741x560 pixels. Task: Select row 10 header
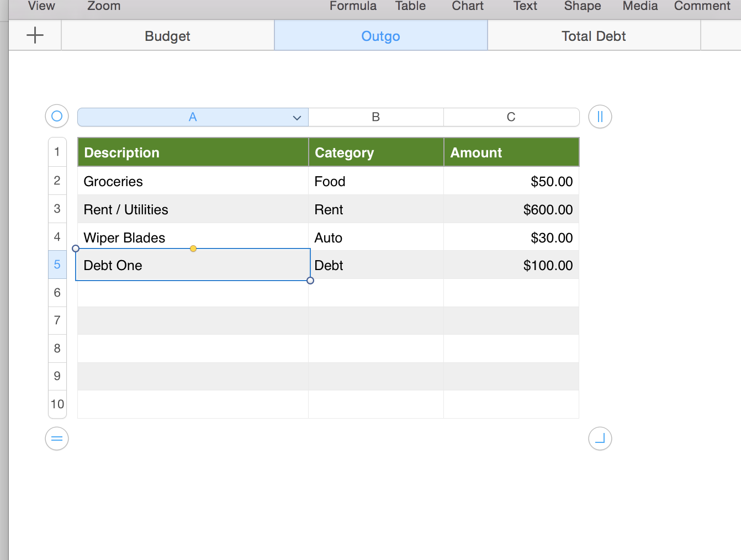pyautogui.click(x=57, y=404)
